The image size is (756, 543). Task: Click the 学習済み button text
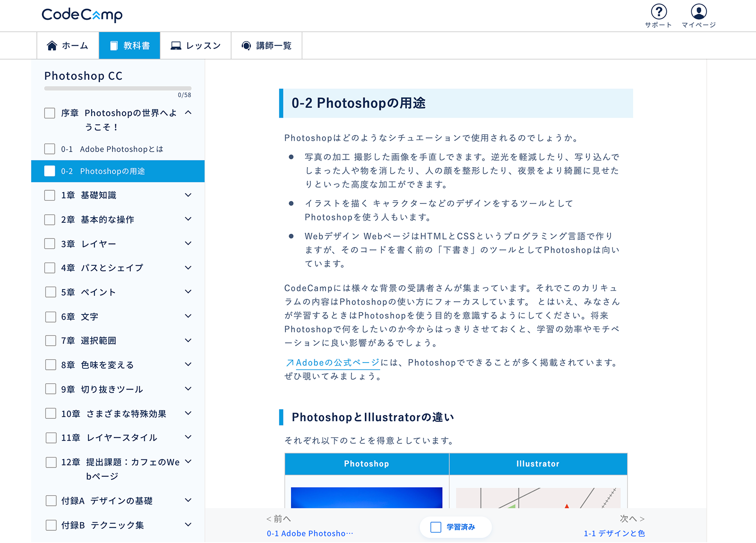[x=461, y=527]
